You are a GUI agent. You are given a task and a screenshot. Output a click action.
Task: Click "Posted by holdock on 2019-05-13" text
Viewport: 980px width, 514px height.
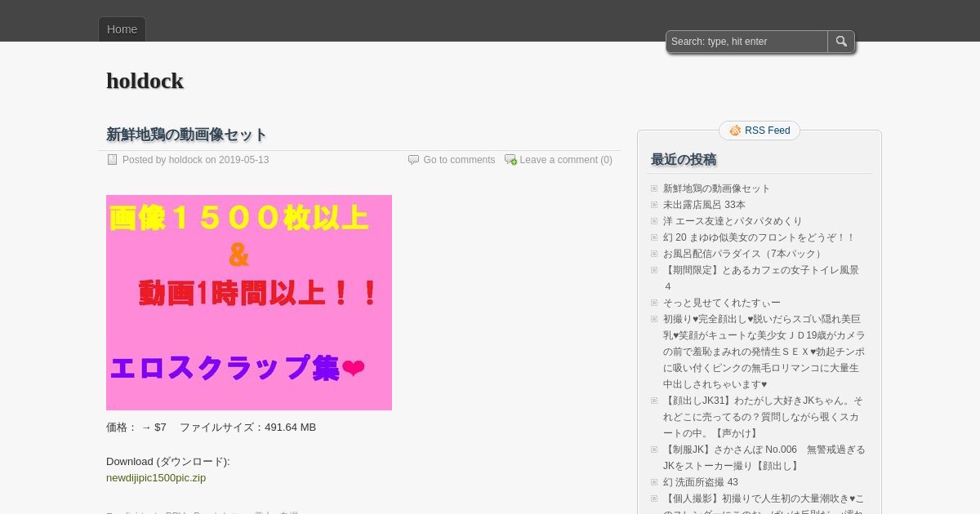[195, 160]
